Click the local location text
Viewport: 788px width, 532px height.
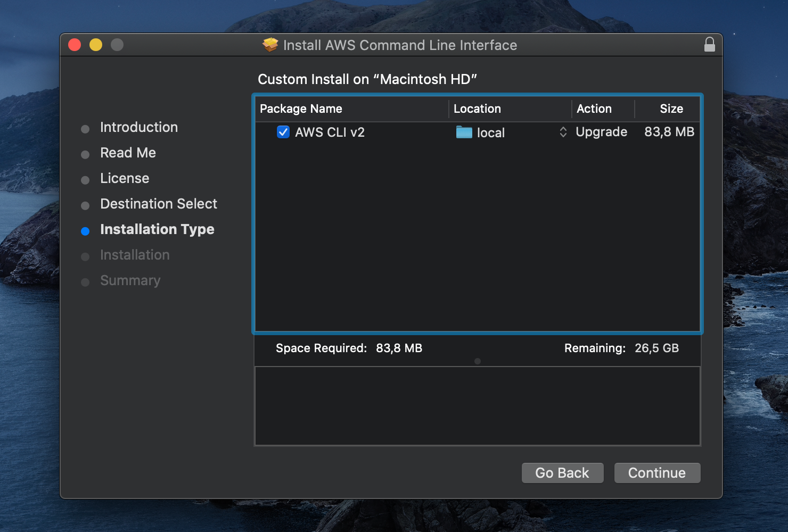491,132
